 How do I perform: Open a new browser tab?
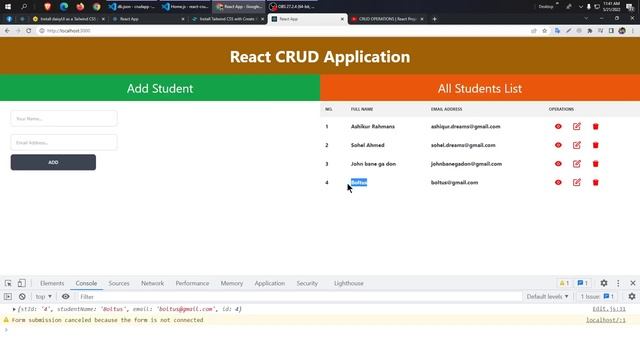coord(435,19)
